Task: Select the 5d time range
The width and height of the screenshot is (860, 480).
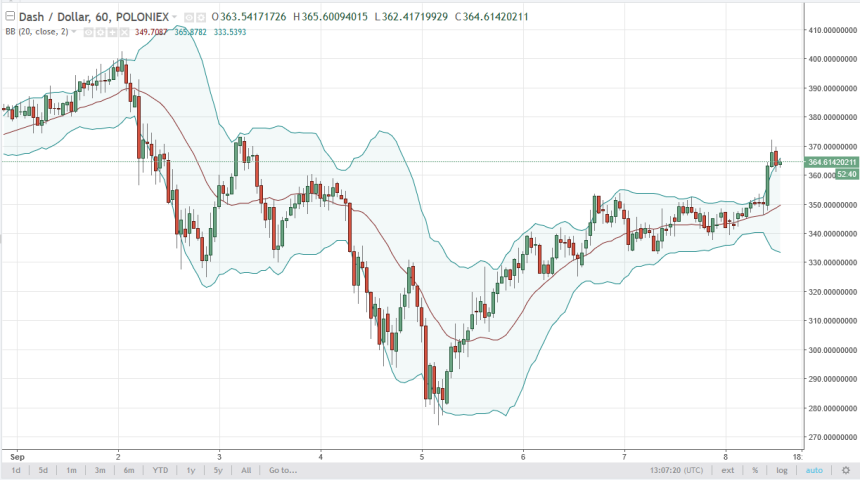Action: 43,470
